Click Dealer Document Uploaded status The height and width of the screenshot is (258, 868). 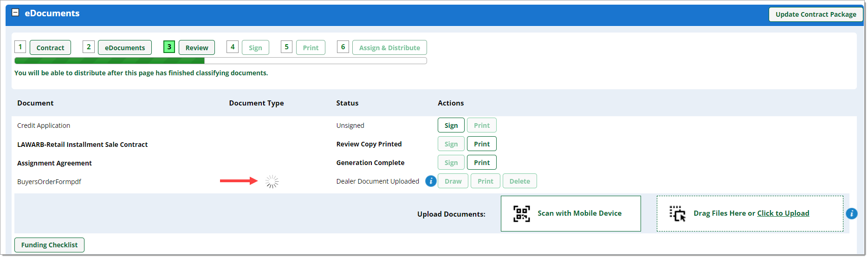[377, 181]
